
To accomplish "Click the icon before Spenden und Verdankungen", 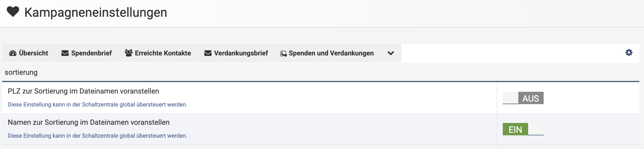I will coord(283,54).
